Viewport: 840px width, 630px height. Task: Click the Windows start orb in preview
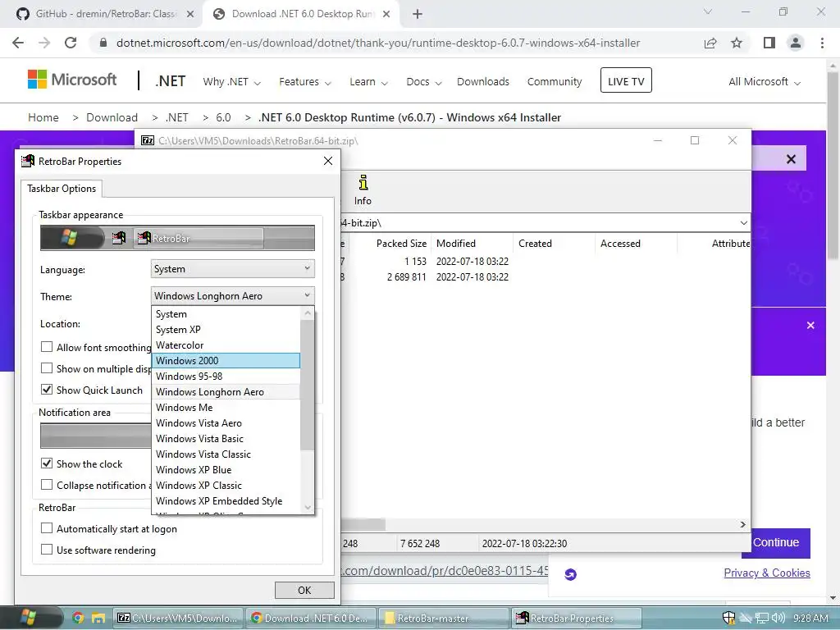(x=69, y=238)
